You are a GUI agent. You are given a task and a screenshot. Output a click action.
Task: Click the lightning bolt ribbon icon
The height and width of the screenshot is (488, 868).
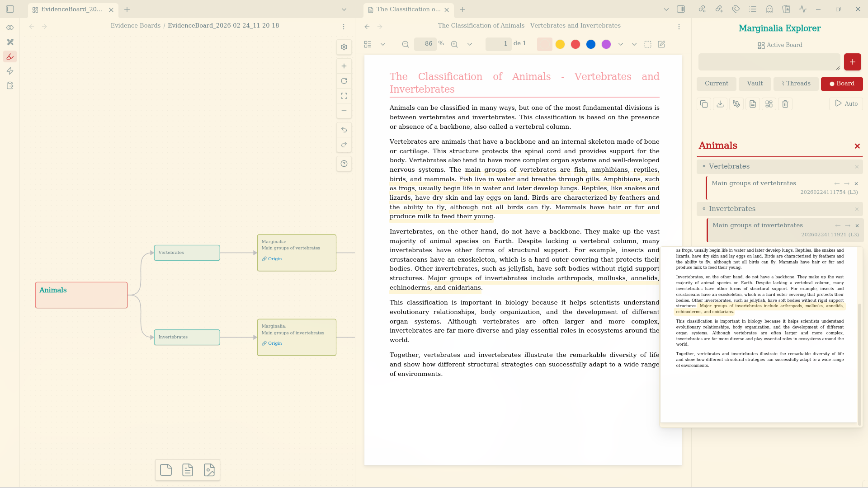10,71
